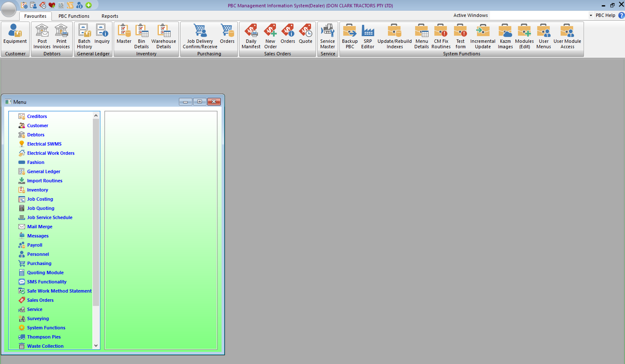Open CM Fix Routines

pyautogui.click(x=441, y=36)
